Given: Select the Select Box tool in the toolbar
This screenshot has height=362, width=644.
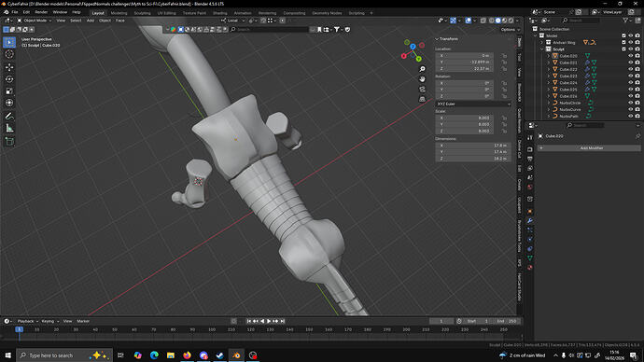Looking at the screenshot, I should [9, 42].
